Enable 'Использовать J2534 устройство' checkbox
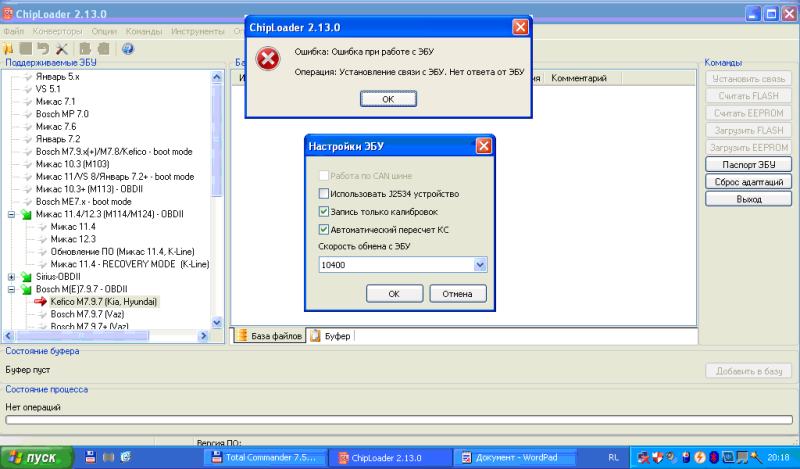The height and width of the screenshot is (469, 800). coord(323,193)
